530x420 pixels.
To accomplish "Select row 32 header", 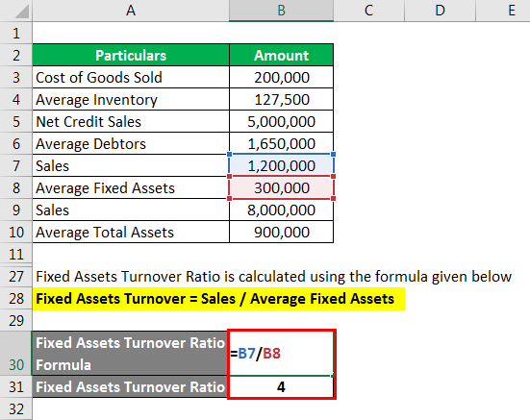I will 16,408.
